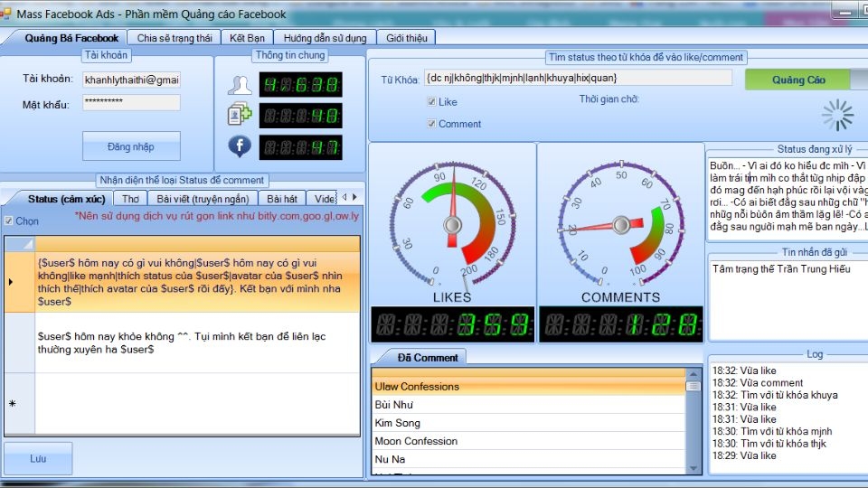
Task: Click the app icon in title bar
Action: [x=5, y=14]
